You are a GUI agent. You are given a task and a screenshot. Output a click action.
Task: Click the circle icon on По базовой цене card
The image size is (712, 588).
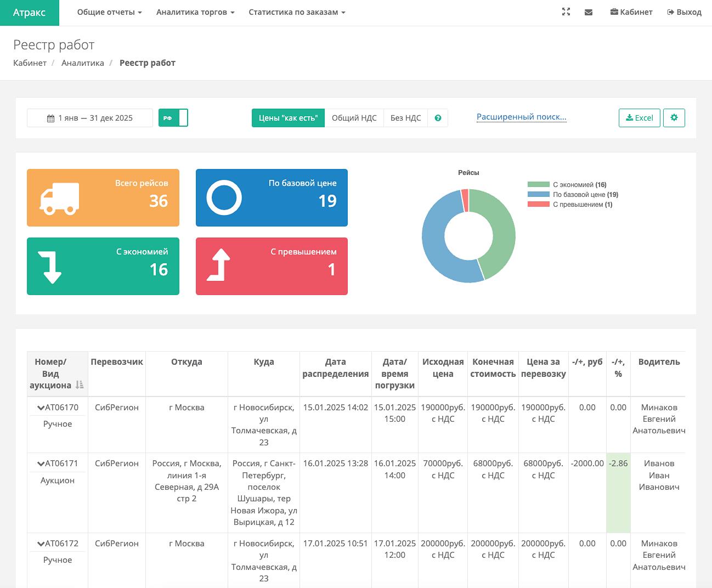coord(224,198)
